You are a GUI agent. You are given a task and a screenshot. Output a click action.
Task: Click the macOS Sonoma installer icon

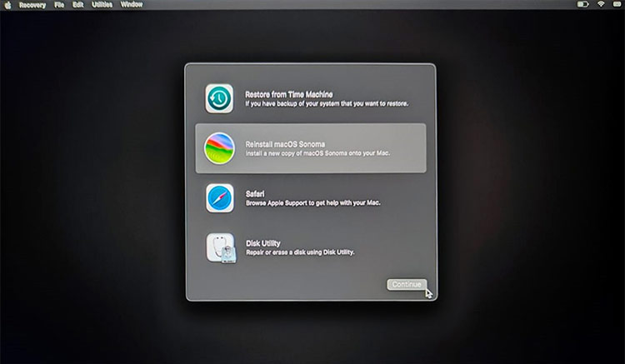220,148
